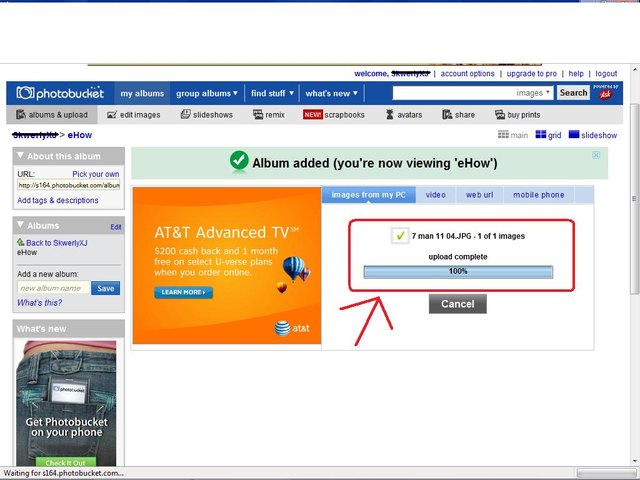Screen dimensions: 640x480
Task: Switch to the video upload tab
Action: tap(436, 195)
